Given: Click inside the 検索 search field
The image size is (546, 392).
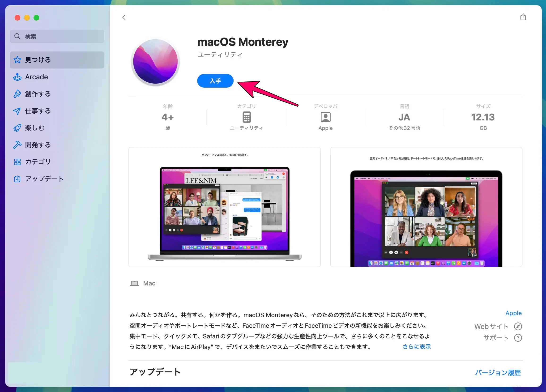Looking at the screenshot, I should pyautogui.click(x=57, y=36).
